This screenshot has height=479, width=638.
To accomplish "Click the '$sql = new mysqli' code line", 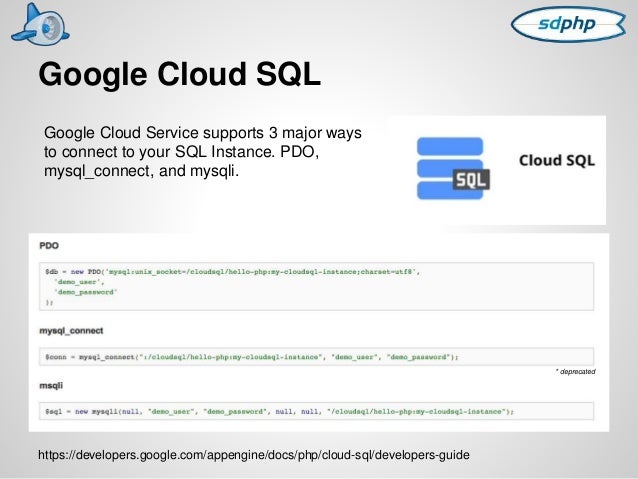I will [x=280, y=411].
